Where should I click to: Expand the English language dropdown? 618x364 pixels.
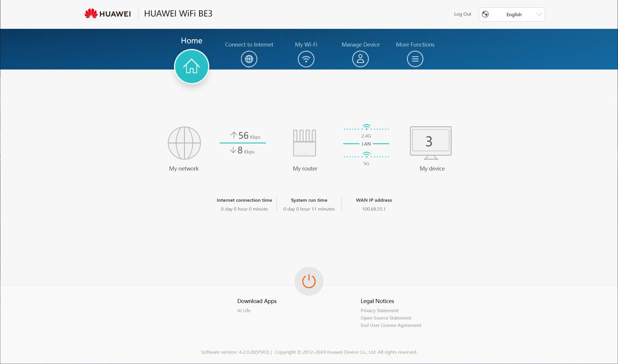(x=512, y=14)
